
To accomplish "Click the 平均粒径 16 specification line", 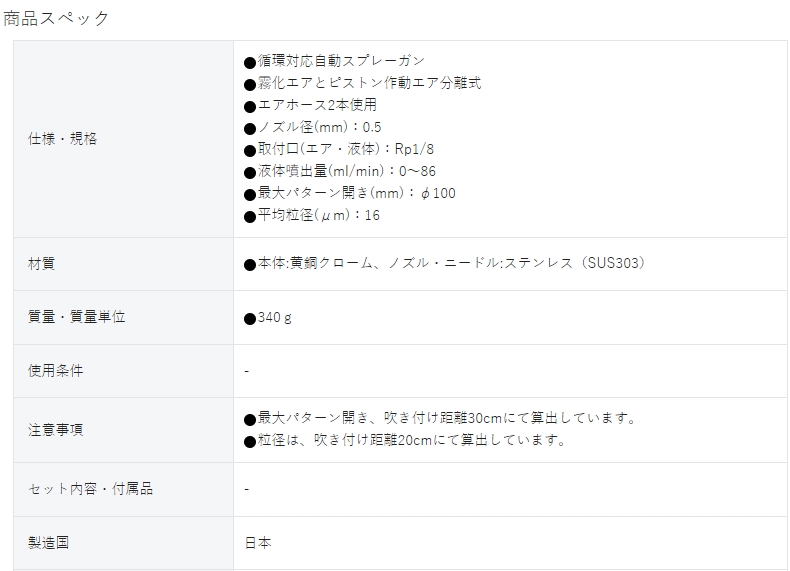I will coord(312,215).
